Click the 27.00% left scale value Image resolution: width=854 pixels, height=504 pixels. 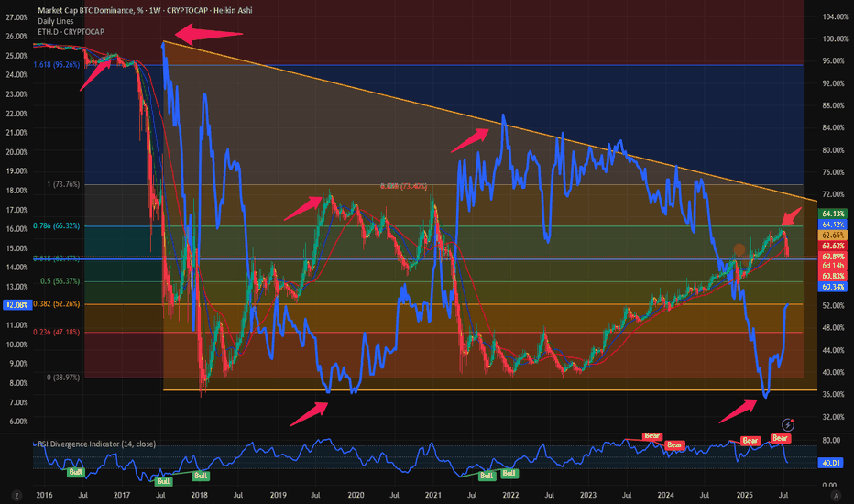(x=16, y=17)
